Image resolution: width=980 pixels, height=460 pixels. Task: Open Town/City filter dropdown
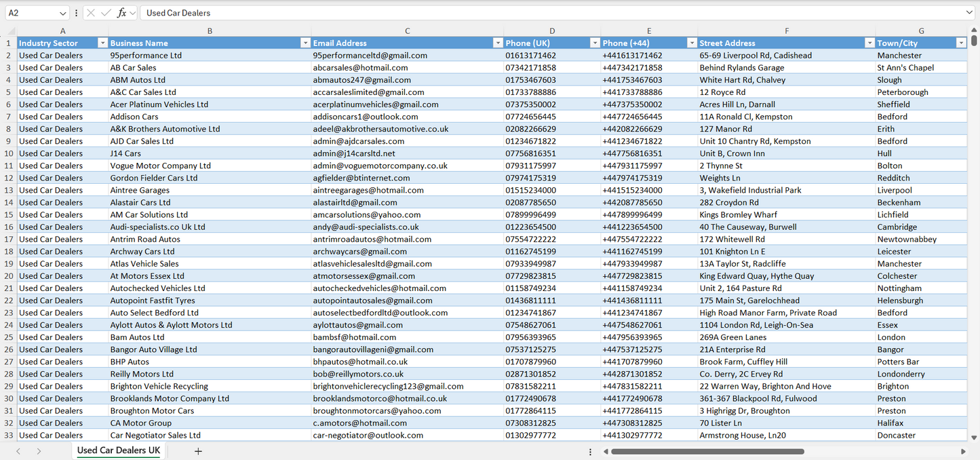[x=961, y=43]
